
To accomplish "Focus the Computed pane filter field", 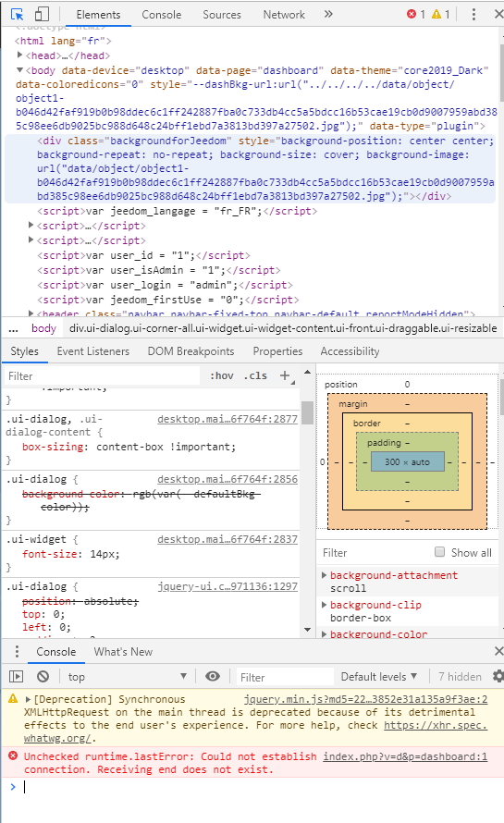I will pyautogui.click(x=374, y=552).
